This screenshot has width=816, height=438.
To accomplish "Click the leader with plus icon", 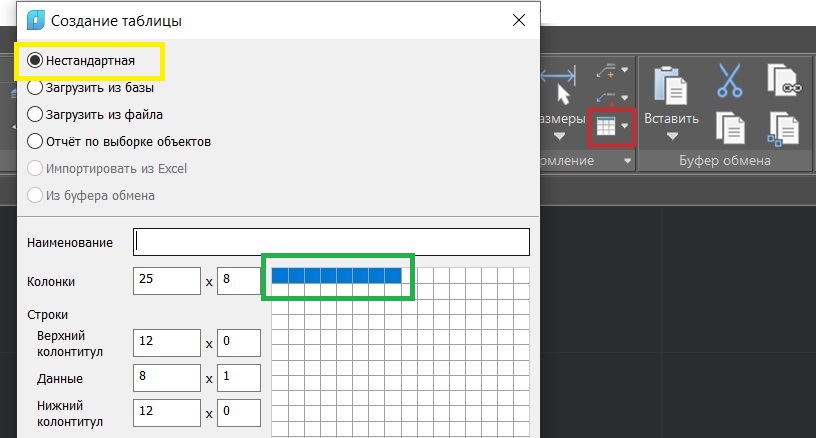I will click(606, 71).
